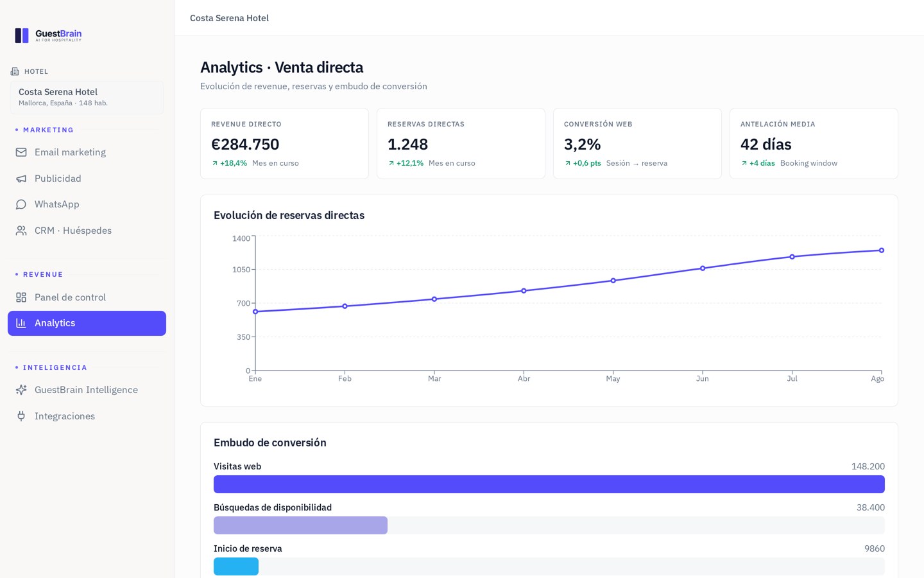Select the Costa Serena Hotel selector card
The image size is (924, 578).
click(x=87, y=98)
